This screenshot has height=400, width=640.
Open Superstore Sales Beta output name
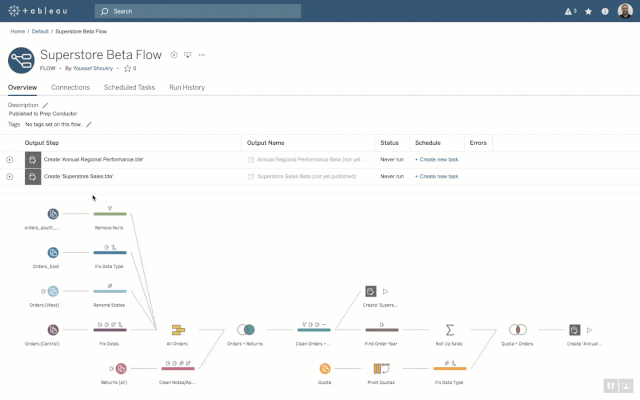[x=306, y=176]
